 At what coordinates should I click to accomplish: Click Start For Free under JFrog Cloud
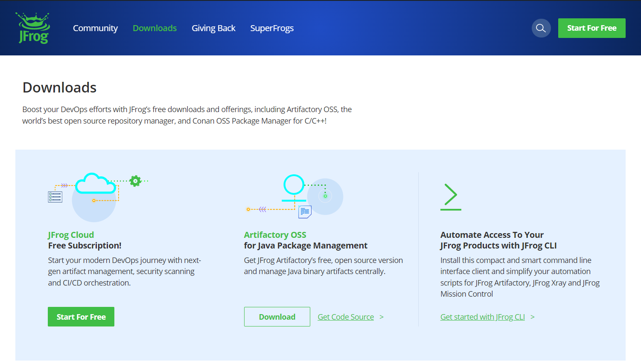pos(81,317)
